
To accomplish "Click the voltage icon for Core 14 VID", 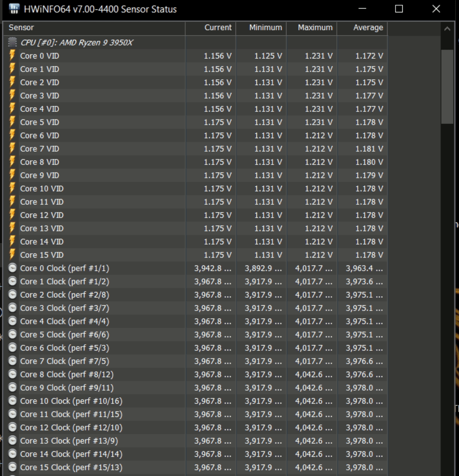I will point(12,242).
